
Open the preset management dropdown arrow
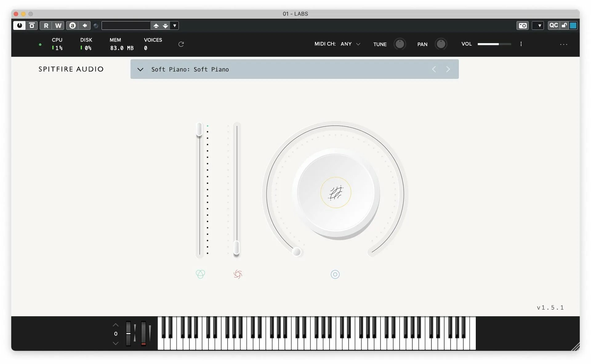point(175,26)
